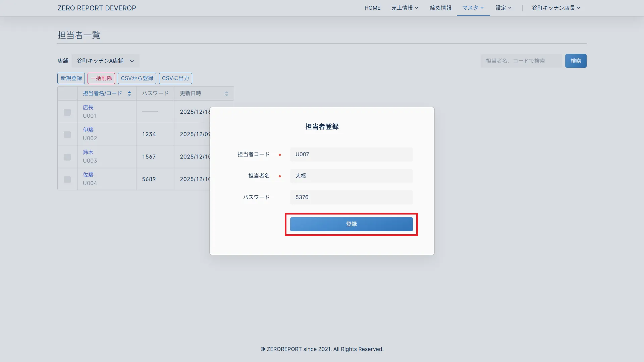Export list with CSVに出力
Screen dimensions: 644x362
point(175,78)
